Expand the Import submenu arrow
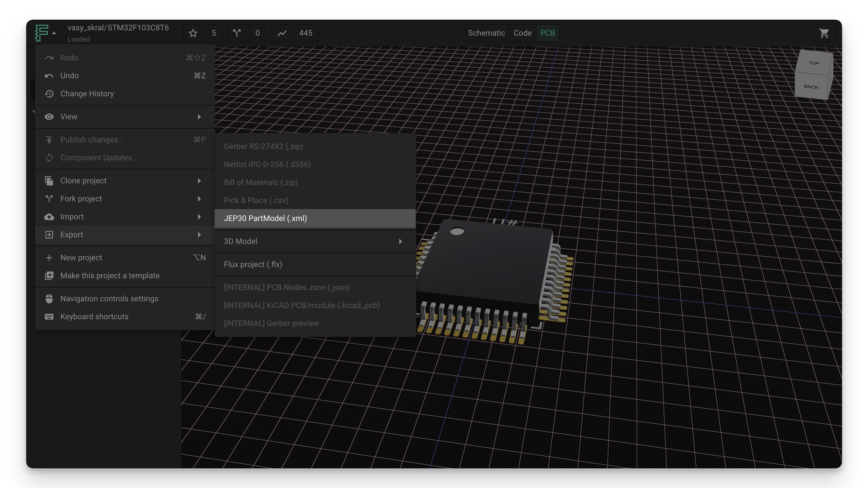This screenshot has width=868, height=488. [200, 216]
